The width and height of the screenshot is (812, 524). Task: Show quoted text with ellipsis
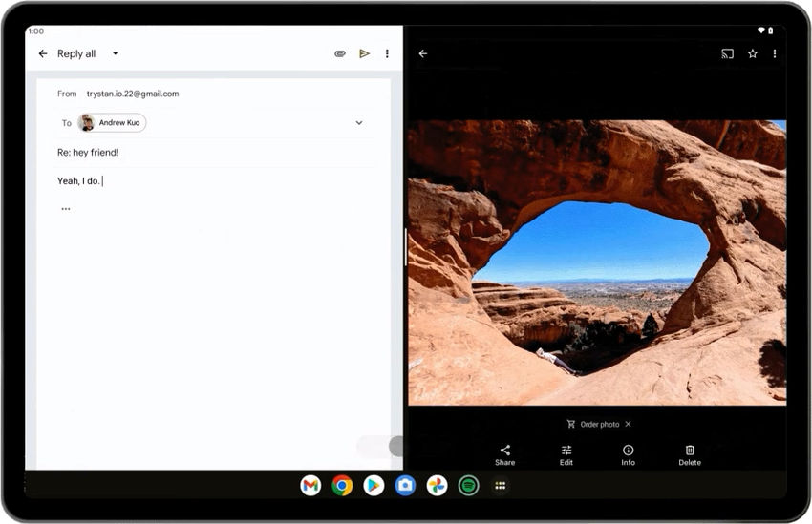pos(65,209)
